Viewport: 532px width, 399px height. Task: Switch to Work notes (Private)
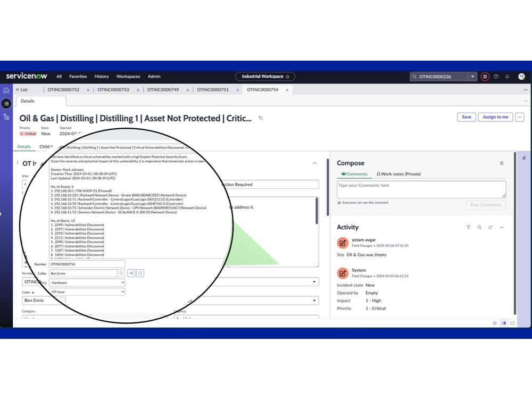point(401,174)
